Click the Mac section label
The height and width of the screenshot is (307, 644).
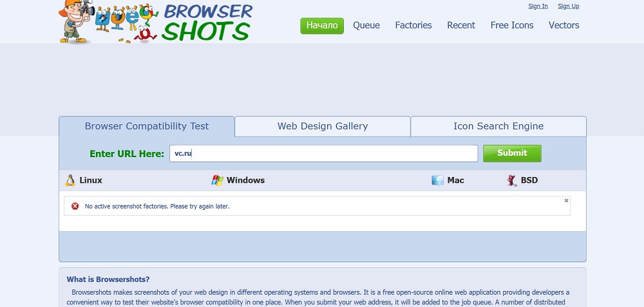pos(455,180)
